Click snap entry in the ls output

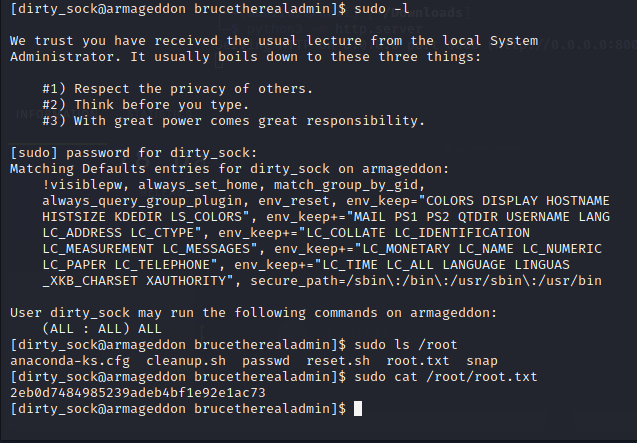click(x=482, y=361)
